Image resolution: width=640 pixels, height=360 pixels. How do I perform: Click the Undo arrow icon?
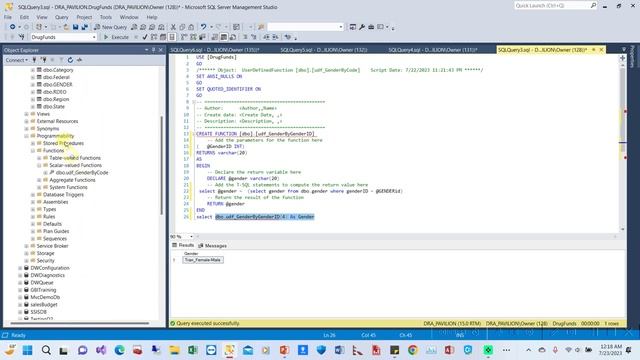[x=203, y=27]
